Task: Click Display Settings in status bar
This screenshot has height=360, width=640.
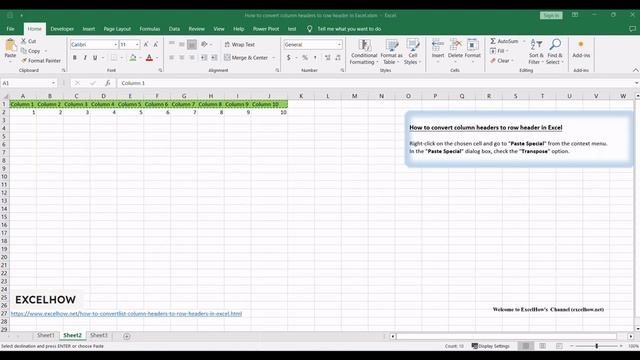Action: [491, 346]
